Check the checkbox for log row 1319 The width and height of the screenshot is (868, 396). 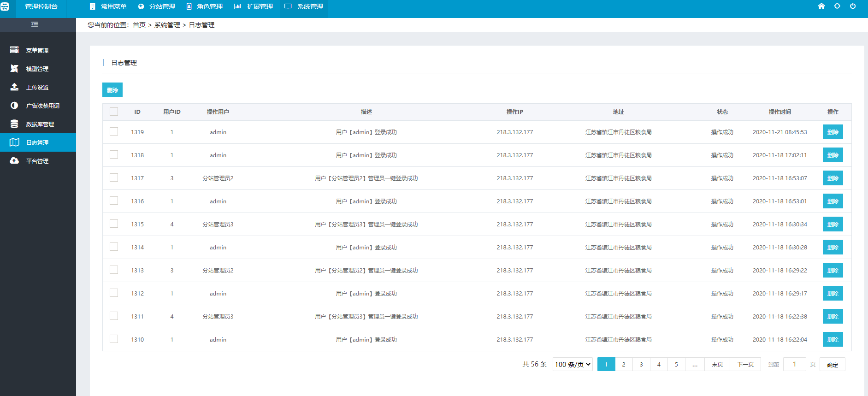(x=114, y=132)
